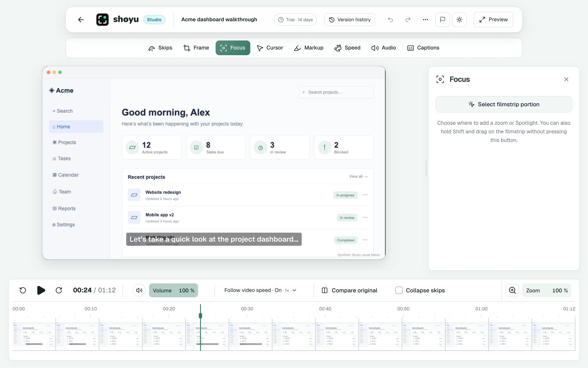
Task: Open the Cursor tab
Action: click(x=270, y=48)
